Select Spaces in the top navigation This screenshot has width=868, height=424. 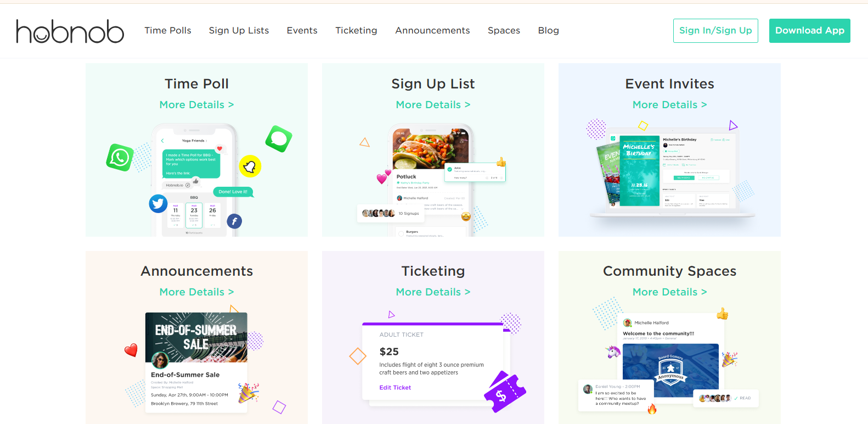504,31
